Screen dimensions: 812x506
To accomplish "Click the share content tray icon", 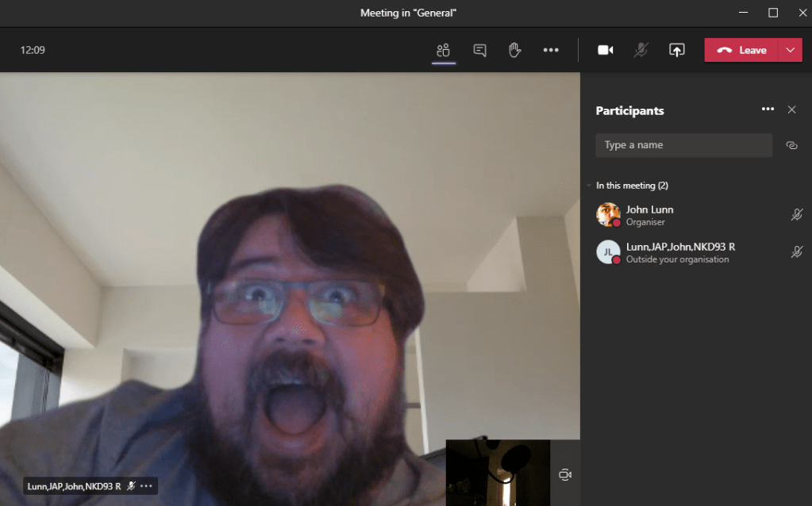I will 676,50.
